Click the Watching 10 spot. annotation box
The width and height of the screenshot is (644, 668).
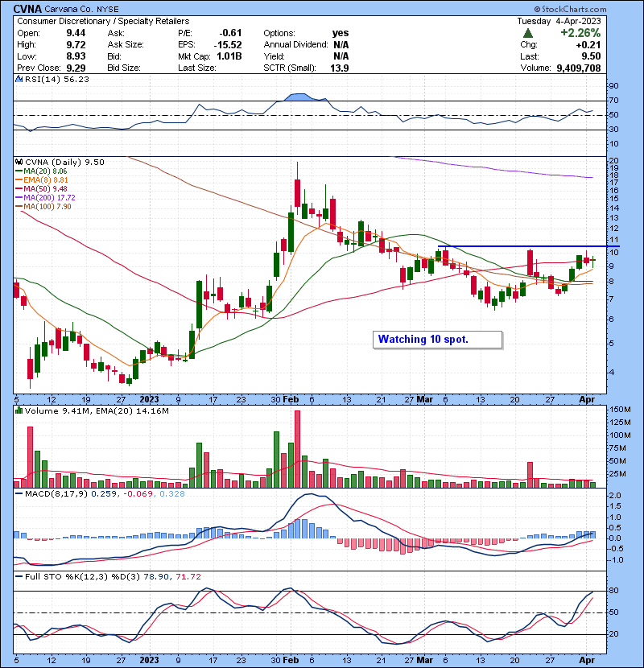(x=437, y=340)
